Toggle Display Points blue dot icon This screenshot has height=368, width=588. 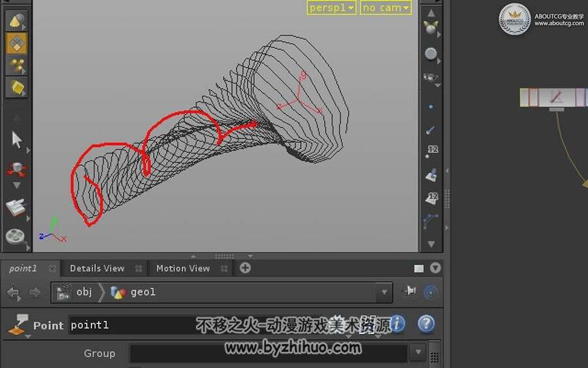coord(431,107)
